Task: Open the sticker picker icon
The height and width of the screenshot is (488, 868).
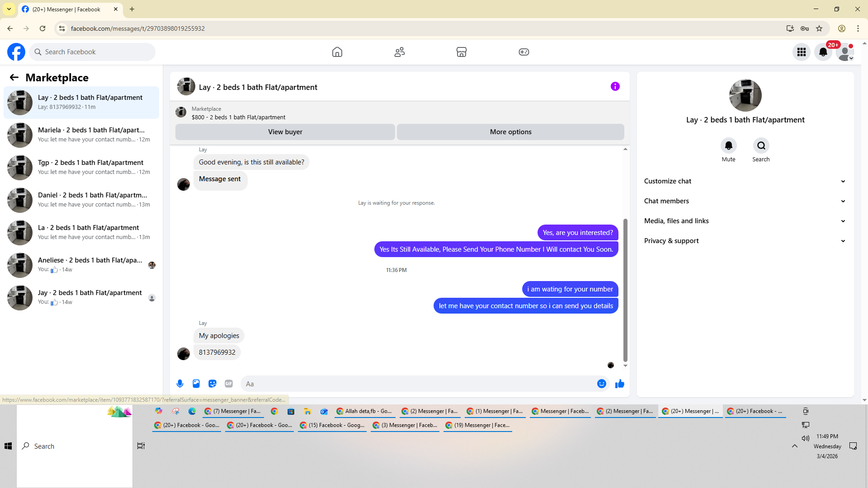Action: click(212, 384)
